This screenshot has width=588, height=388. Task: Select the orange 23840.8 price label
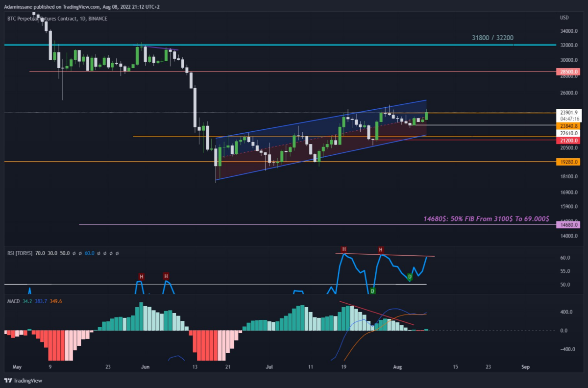(568, 125)
